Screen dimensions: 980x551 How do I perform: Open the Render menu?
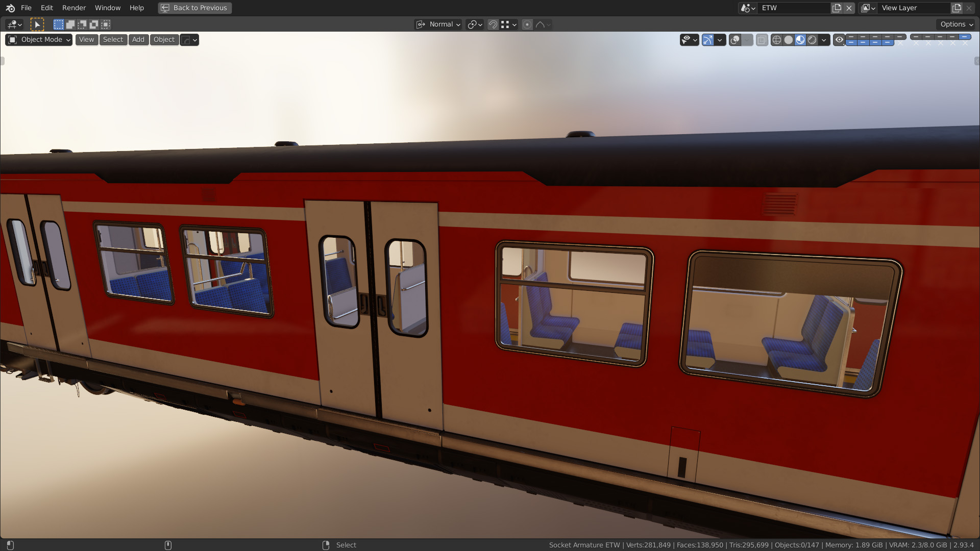point(74,8)
